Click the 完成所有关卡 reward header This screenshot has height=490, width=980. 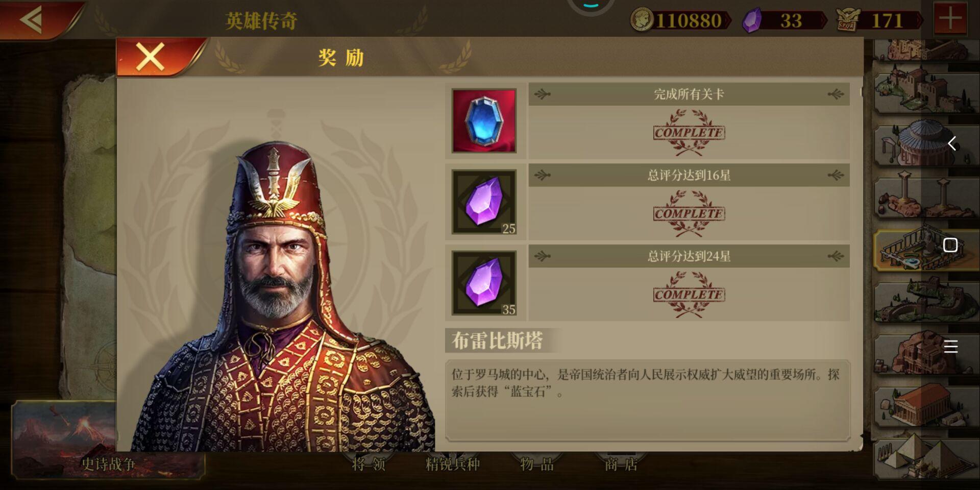point(689,94)
